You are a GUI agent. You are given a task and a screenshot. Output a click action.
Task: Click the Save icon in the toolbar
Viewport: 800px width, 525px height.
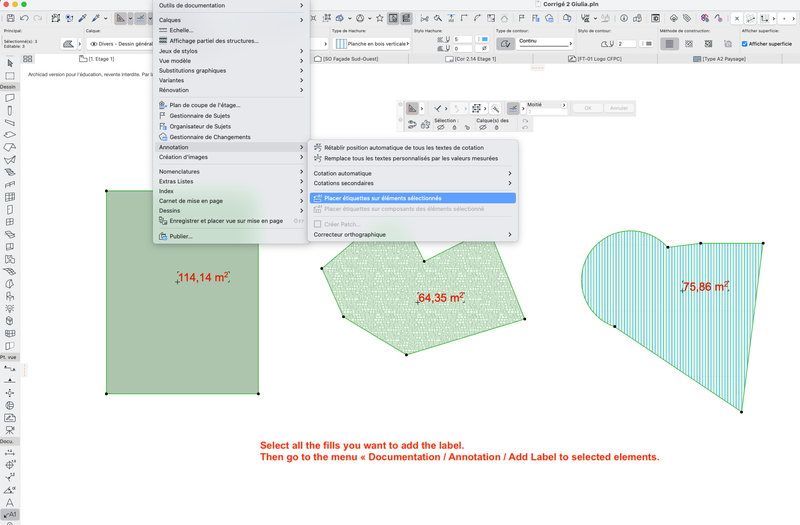click(x=10, y=18)
